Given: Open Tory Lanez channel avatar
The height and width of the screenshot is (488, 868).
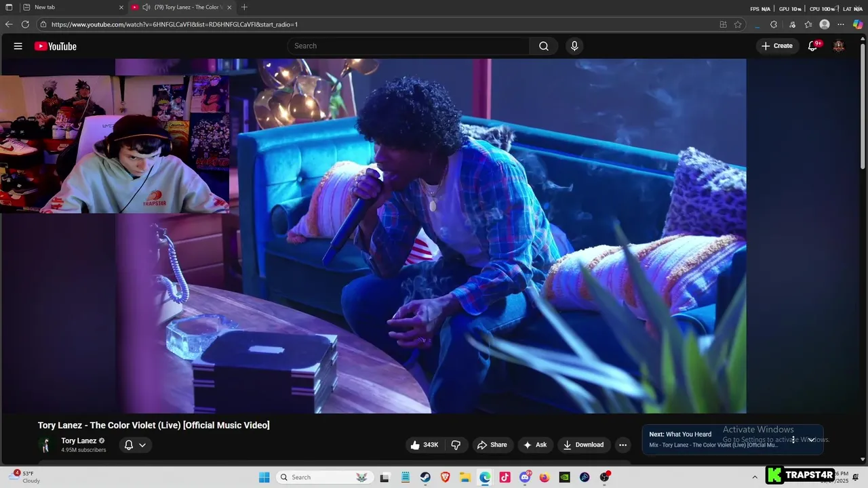Looking at the screenshot, I should [x=45, y=445].
